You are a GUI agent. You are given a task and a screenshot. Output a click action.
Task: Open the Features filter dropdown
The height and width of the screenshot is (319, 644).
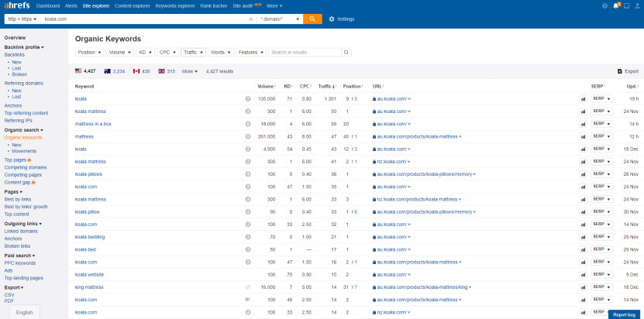(x=251, y=52)
